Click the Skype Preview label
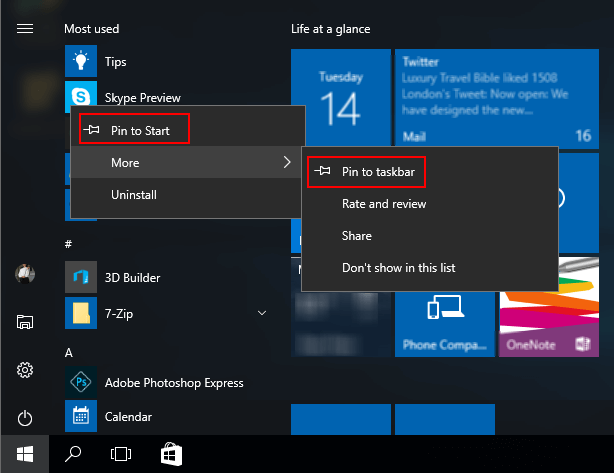Viewport: 614px width, 473px height. coord(143,97)
